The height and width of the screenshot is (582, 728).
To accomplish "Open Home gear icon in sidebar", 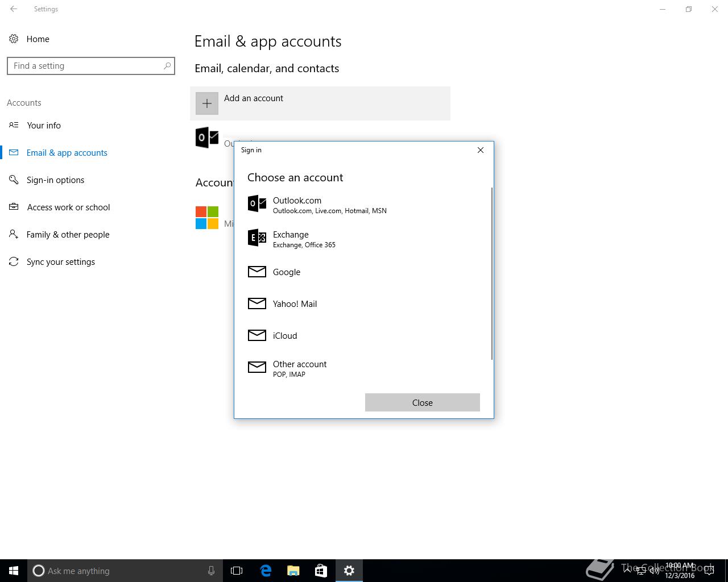I will (14, 39).
